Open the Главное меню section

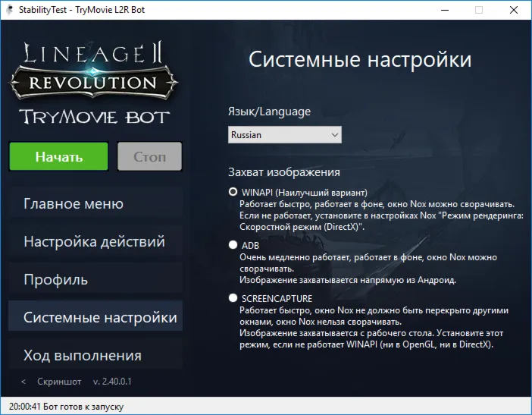[x=95, y=203]
